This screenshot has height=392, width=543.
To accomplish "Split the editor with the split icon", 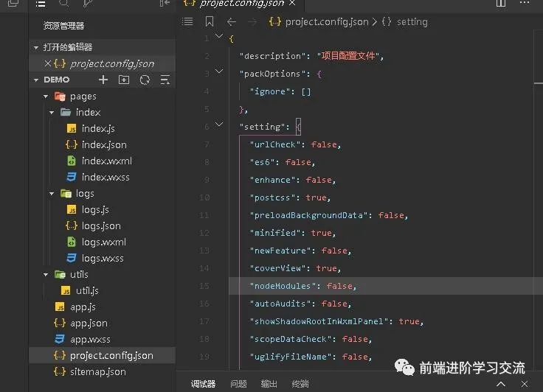I will pyautogui.click(x=501, y=4).
